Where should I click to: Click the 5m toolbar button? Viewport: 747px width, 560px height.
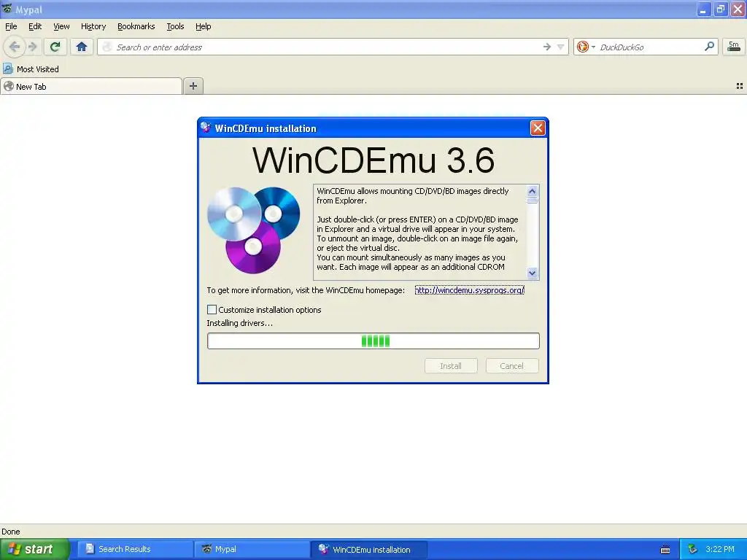tap(734, 47)
